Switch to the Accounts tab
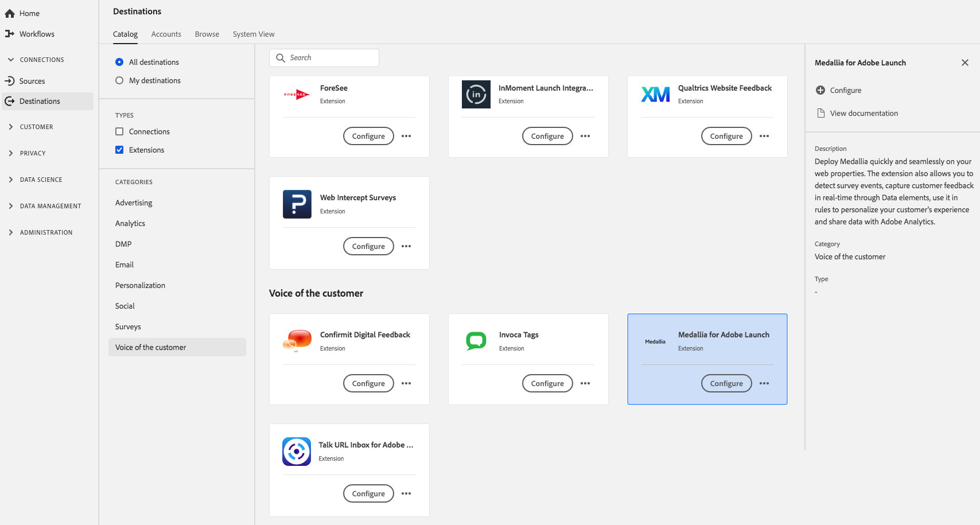The width and height of the screenshot is (980, 525). tap(166, 34)
